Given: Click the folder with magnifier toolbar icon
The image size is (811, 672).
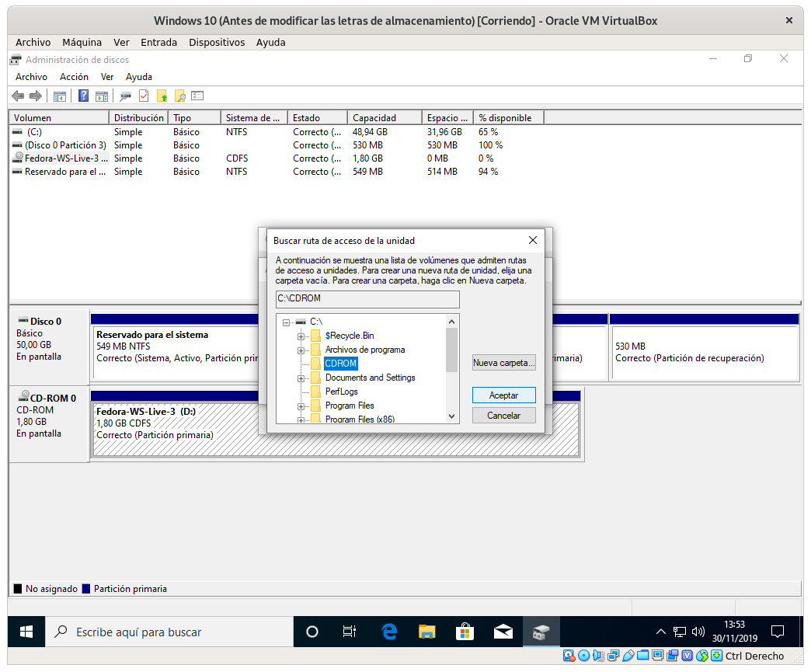Looking at the screenshot, I should (x=180, y=96).
